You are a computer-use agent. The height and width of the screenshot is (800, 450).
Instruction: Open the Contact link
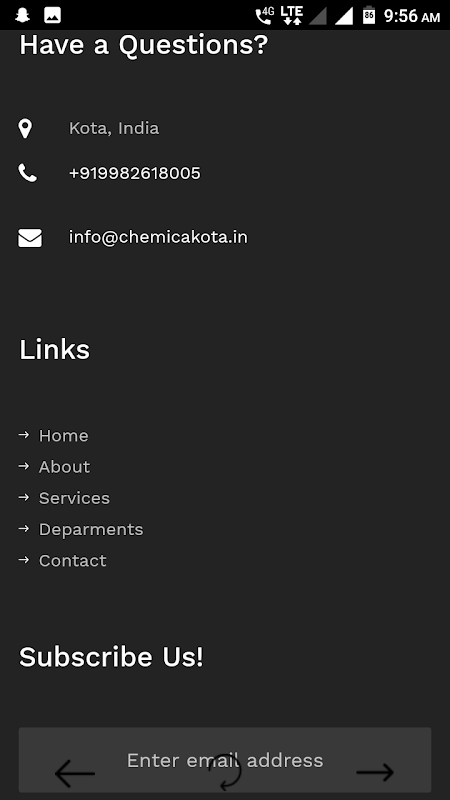pos(72,561)
